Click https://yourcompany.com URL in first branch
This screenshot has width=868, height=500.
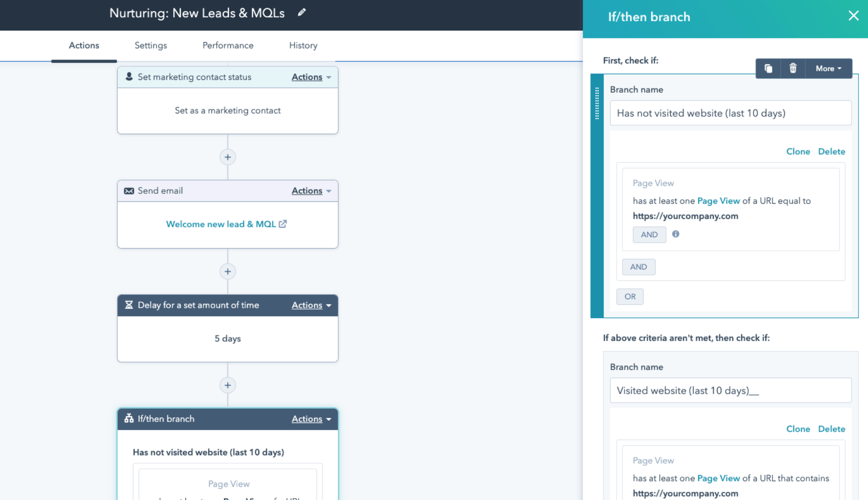click(x=685, y=216)
